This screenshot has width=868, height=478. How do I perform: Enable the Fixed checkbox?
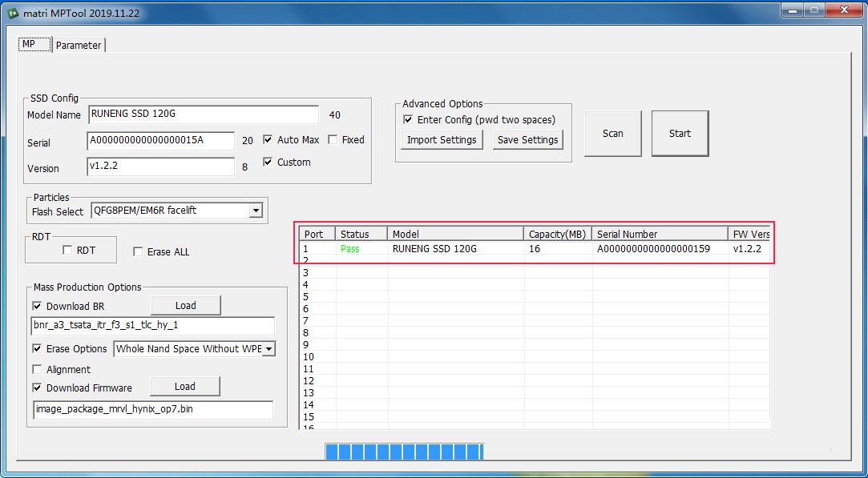(x=333, y=140)
